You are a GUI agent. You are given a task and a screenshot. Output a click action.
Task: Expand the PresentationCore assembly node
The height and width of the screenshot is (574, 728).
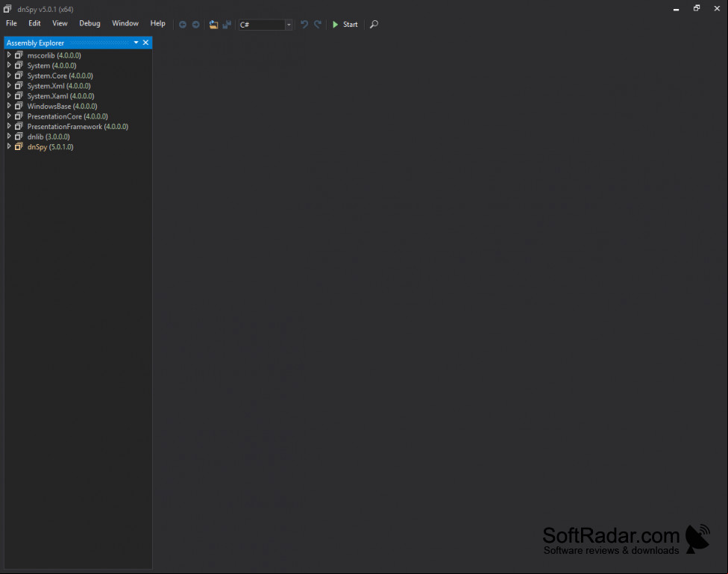[9, 116]
